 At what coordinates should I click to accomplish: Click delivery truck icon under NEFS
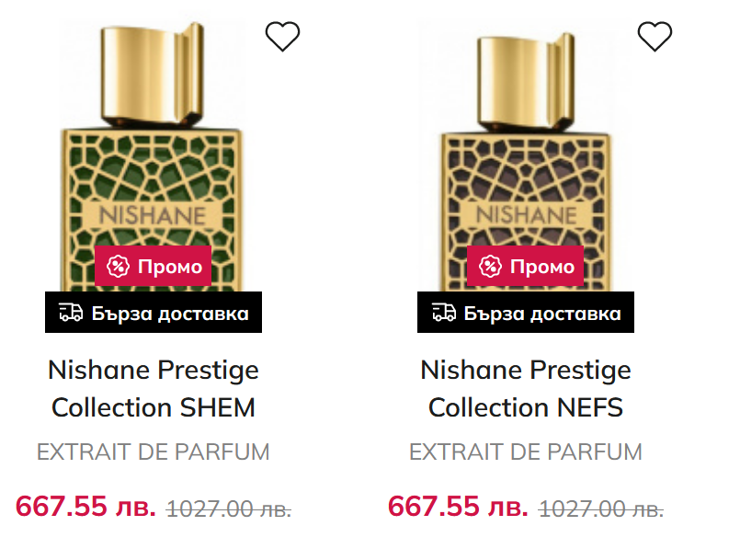click(442, 313)
